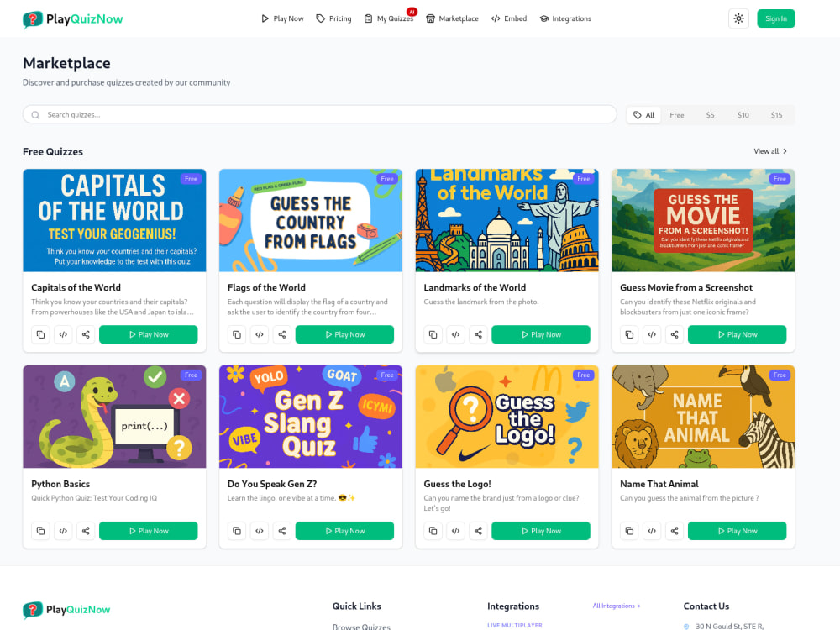Screen dimensions: 840x630
Task: Copy the Name That Animal quiz
Action: [629, 531]
